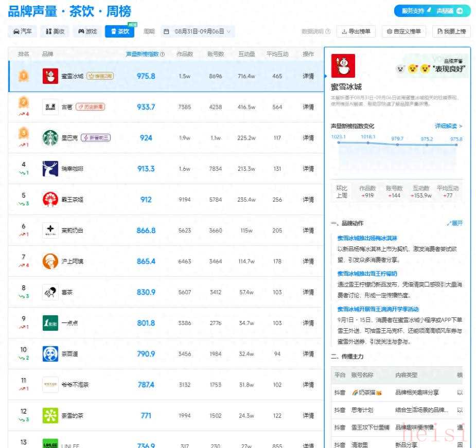
Task: Click the large 蜜雪冰城 logo in detail panel
Action: pyautogui.click(x=343, y=65)
